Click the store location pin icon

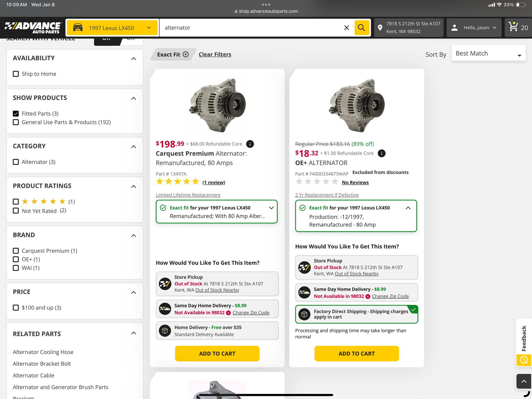[380, 28]
